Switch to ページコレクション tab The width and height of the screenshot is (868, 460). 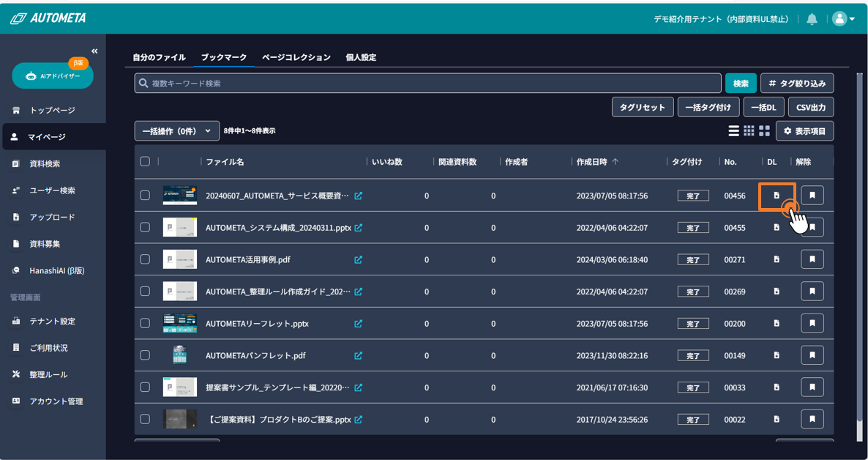point(296,57)
